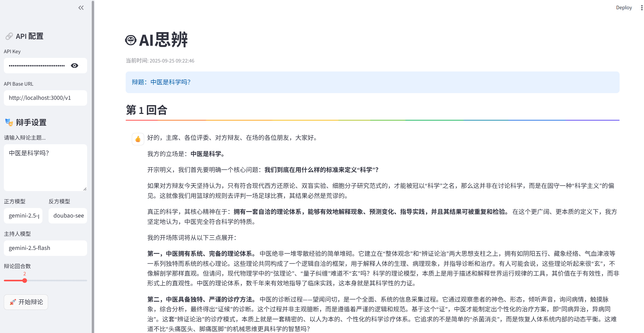Show API Key with eye icon
This screenshot has height=333, width=644.
[x=75, y=66]
